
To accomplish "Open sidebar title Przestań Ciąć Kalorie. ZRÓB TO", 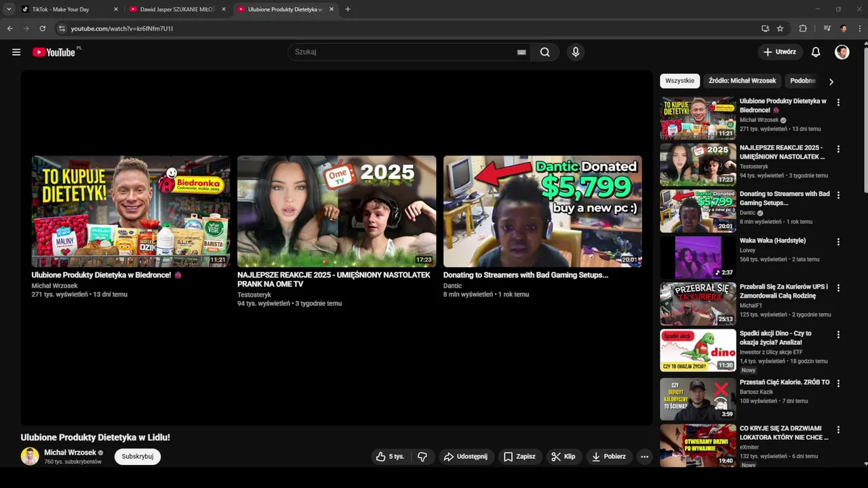I will [x=785, y=382].
